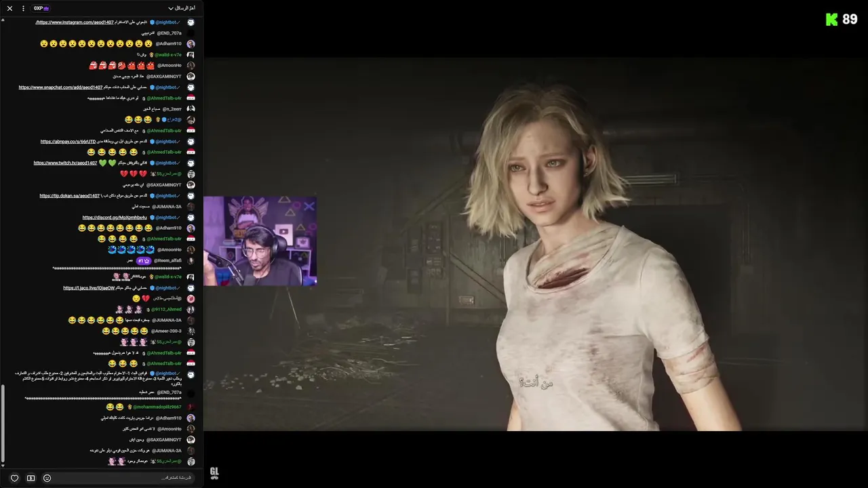Close the live chat panel
Image resolution: width=868 pixels, height=488 pixels.
pos(9,8)
